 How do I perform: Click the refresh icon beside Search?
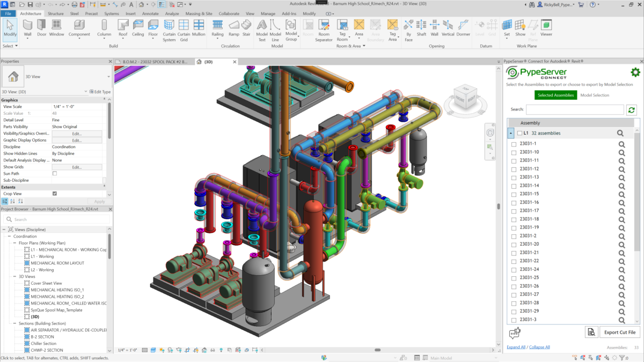coord(632,109)
